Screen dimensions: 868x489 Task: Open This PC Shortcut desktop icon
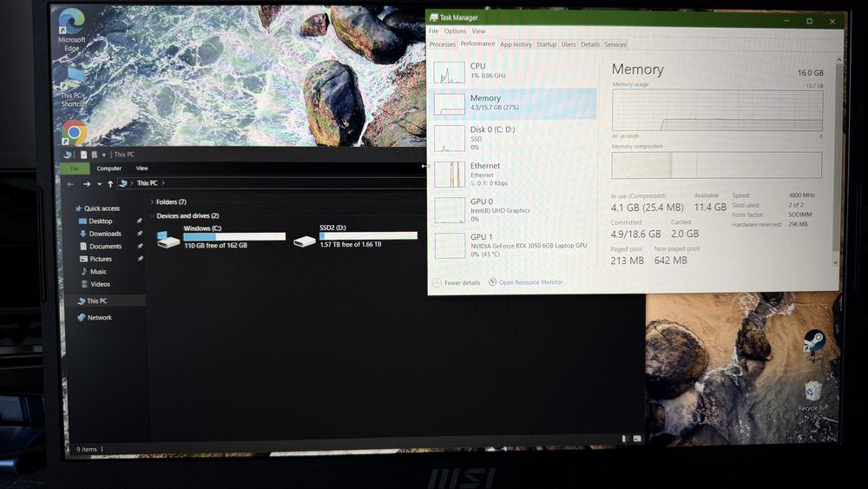coord(73,86)
